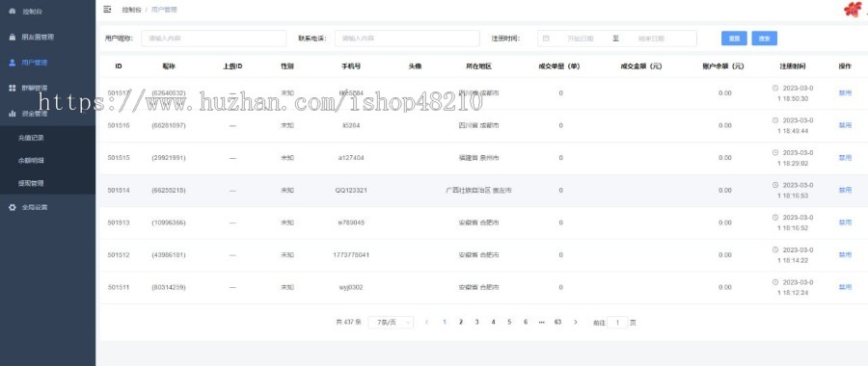Go to next page with right arrow
The width and height of the screenshot is (868, 366).
click(576, 322)
